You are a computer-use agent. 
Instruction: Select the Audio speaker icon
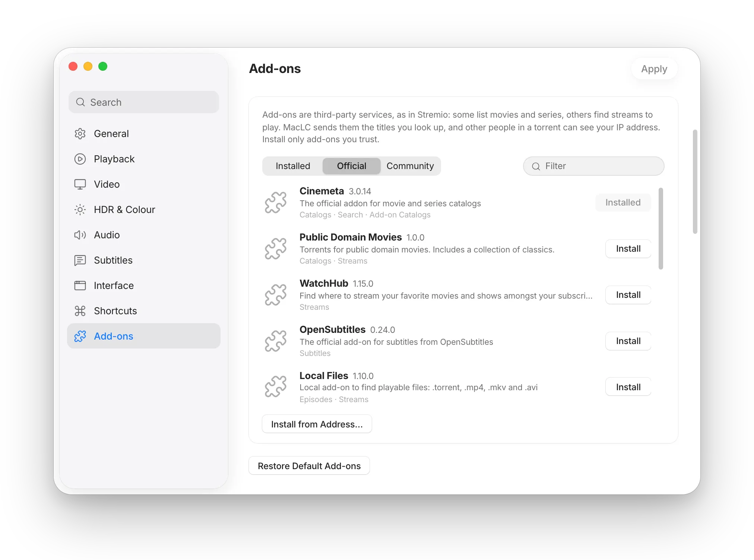coord(80,235)
